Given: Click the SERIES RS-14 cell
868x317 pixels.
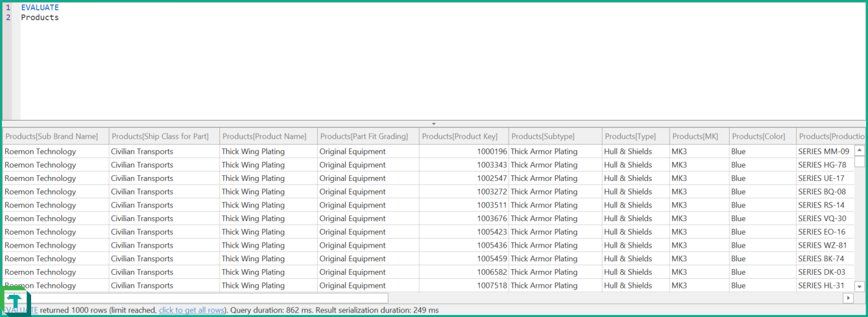Looking at the screenshot, I should click(825, 205).
